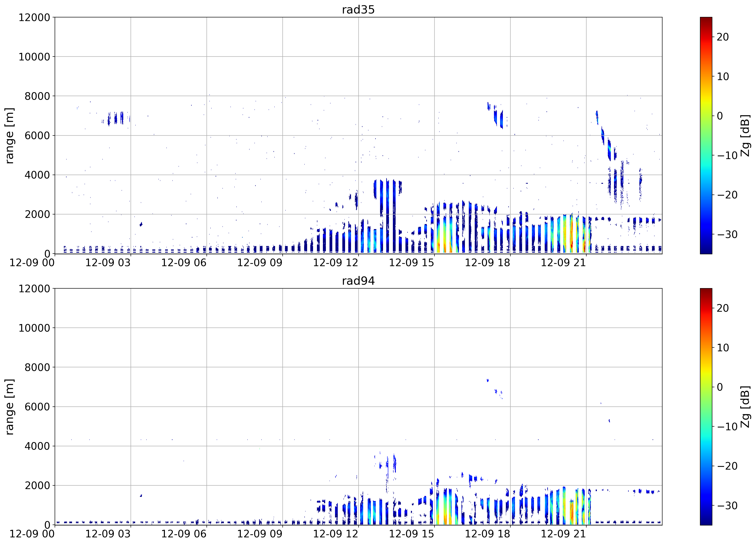The image size is (756, 544).
Task: Pick the "2000" range tick on rad35
Action: [x=37, y=214]
